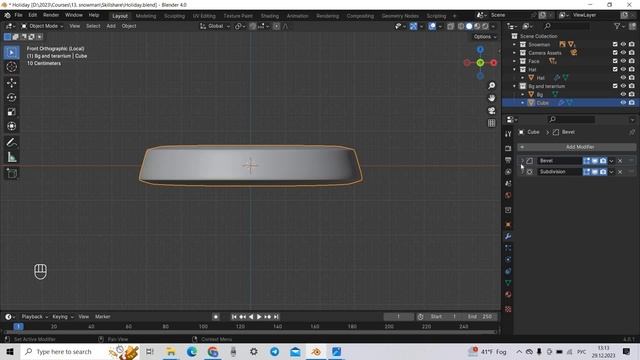The height and width of the screenshot is (360, 640).
Task: Open the Render menu
Action: (x=51, y=15)
